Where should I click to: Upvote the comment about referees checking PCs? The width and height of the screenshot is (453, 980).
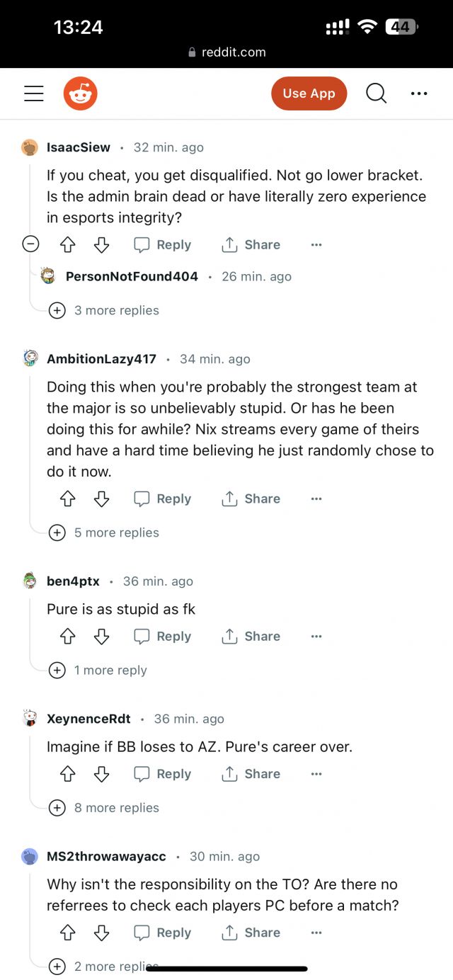[67, 933]
